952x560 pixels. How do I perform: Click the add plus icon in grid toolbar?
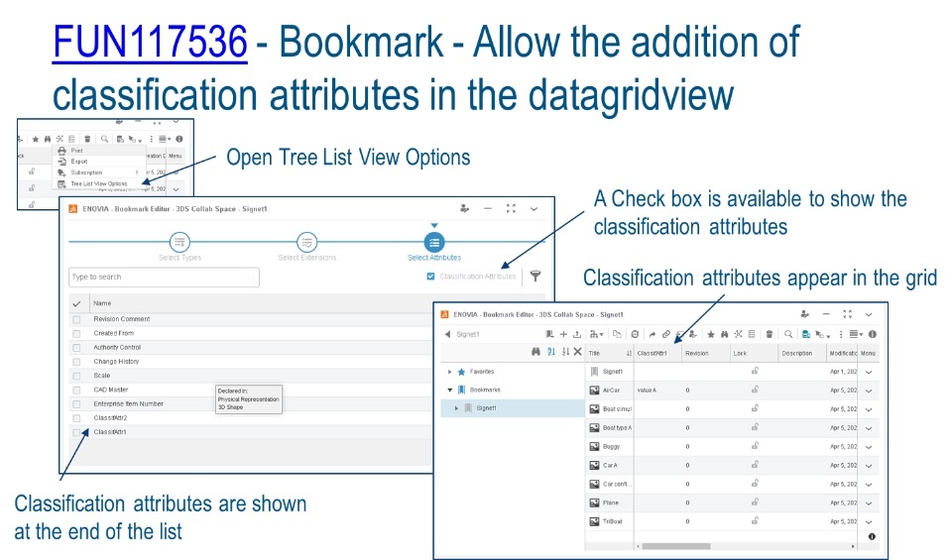click(x=563, y=334)
